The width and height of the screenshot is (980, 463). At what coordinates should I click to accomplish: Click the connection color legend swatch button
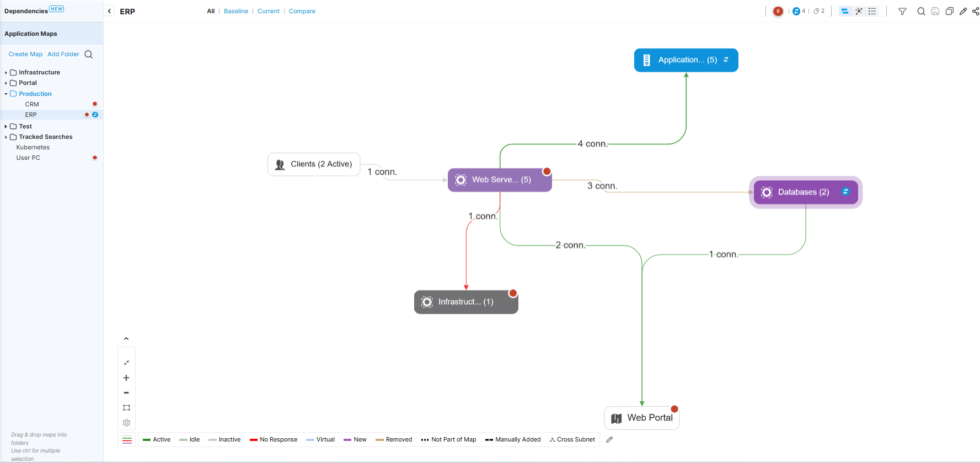127,440
